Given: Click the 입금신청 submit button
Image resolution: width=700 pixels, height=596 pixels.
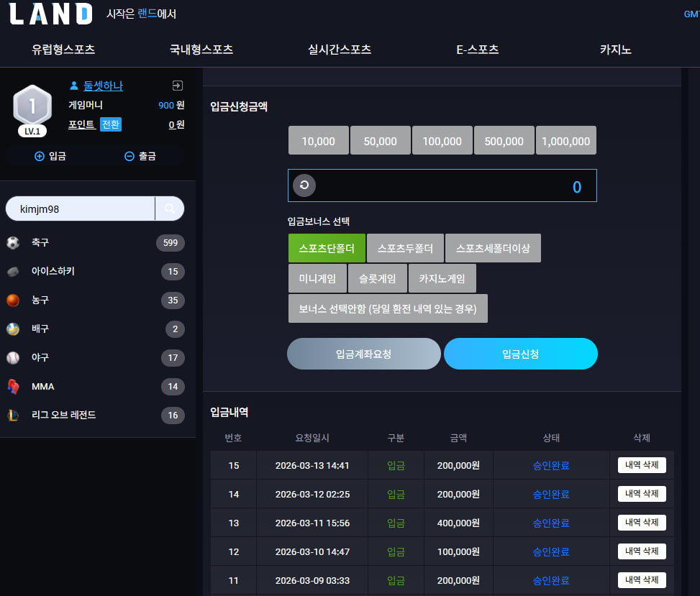Looking at the screenshot, I should click(x=521, y=354).
